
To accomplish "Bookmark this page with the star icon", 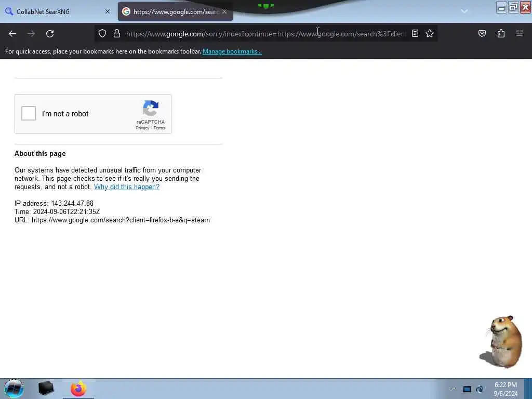I will pyautogui.click(x=430, y=33).
